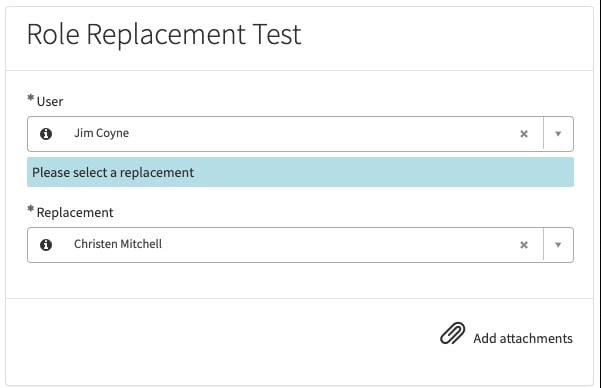
Task: Click the Replacement field label
Action: [x=75, y=212]
